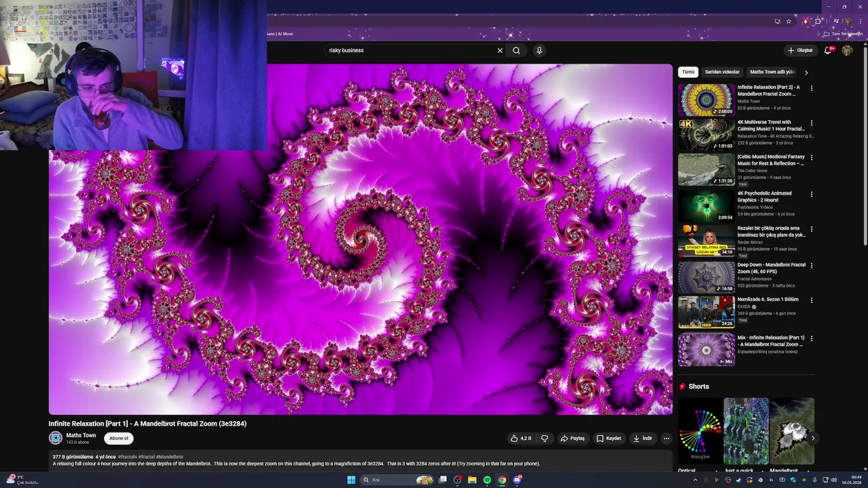The height and width of the screenshot is (488, 868).
Task: Open Discord from the taskbar
Action: click(518, 480)
